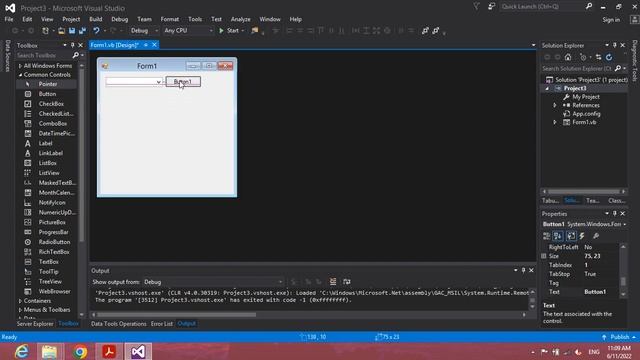Click Button1 on the Form1 designer
Screen dimensions: 640x360
[x=183, y=82]
